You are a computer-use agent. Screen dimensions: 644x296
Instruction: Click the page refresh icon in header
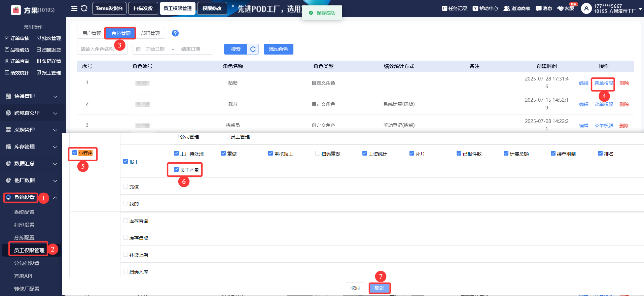point(84,8)
